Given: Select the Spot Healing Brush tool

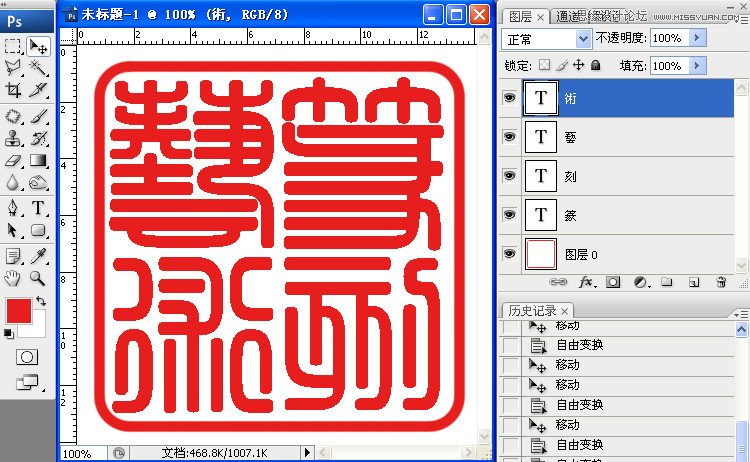Looking at the screenshot, I should (12, 116).
